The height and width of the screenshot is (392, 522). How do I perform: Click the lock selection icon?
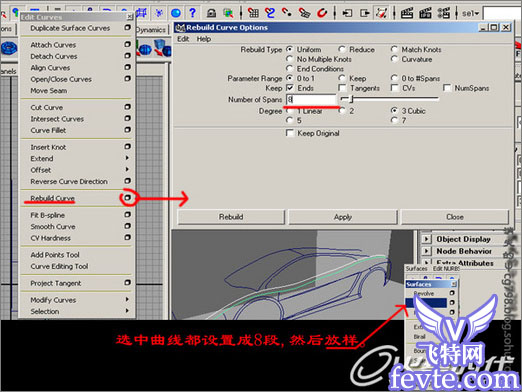click(211, 13)
